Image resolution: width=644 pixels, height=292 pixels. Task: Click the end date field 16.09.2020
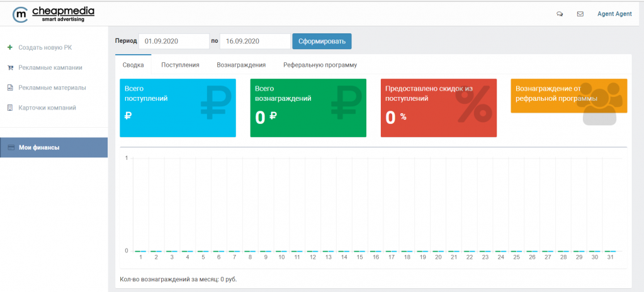tap(254, 42)
